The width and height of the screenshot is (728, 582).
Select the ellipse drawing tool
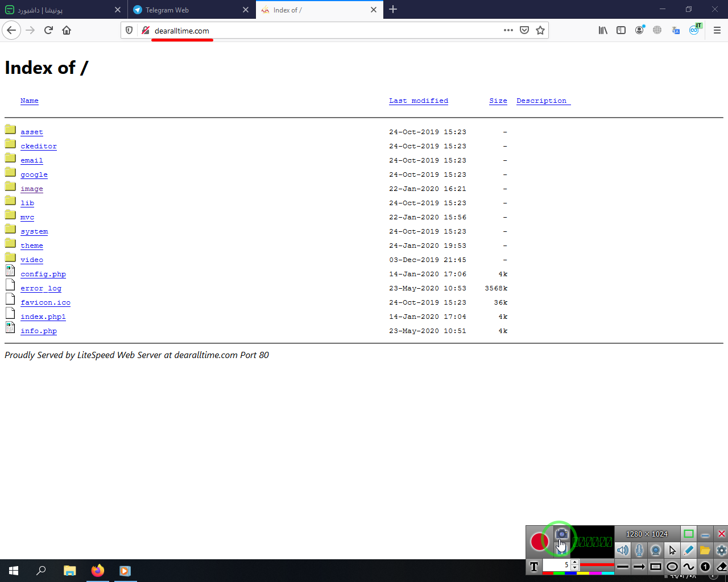coord(672,567)
